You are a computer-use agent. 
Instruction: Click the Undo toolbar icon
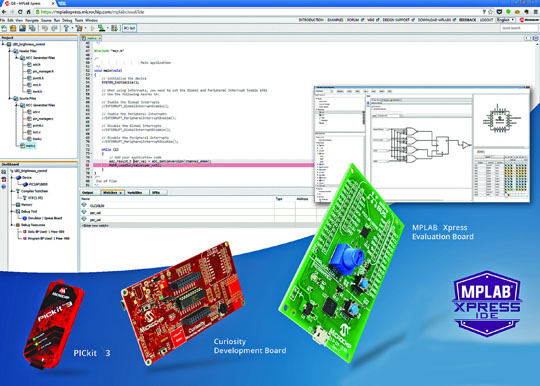[45, 28]
